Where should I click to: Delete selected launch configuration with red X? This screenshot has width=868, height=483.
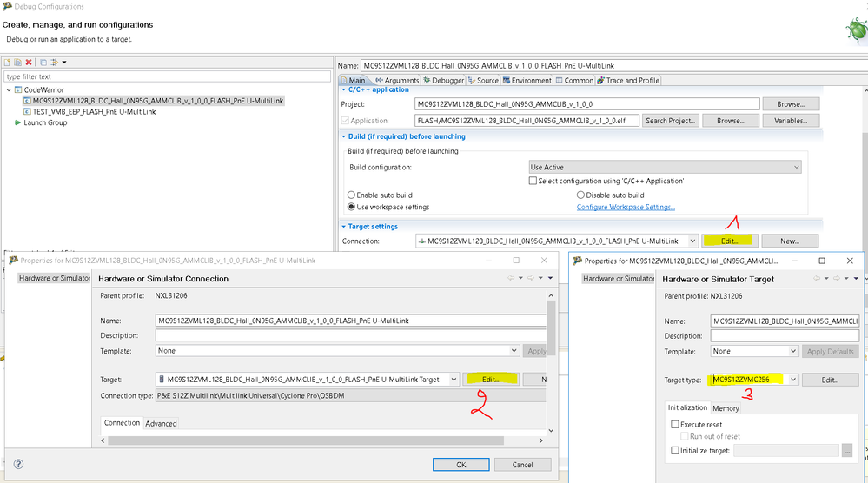click(29, 63)
